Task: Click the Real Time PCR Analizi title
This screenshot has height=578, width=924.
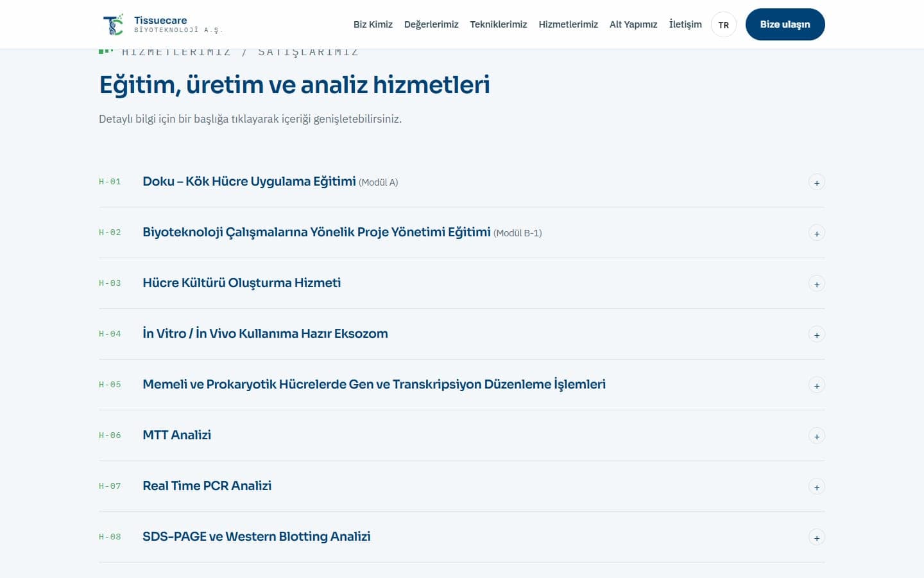Action: tap(207, 486)
